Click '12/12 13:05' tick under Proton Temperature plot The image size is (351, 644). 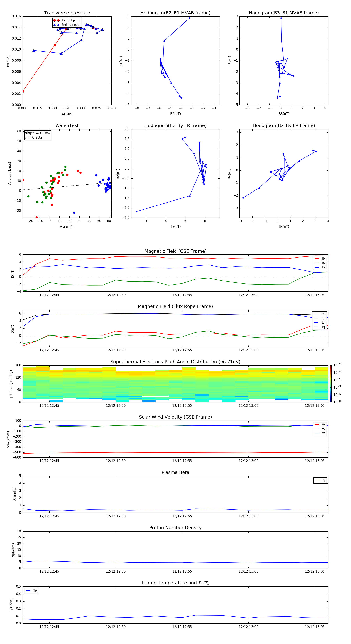315,627
